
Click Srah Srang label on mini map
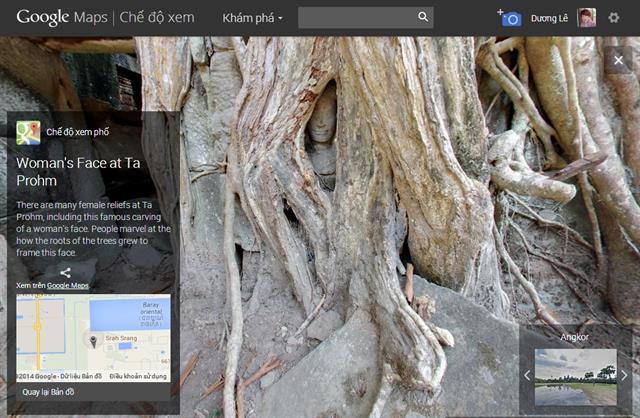pos(121,338)
